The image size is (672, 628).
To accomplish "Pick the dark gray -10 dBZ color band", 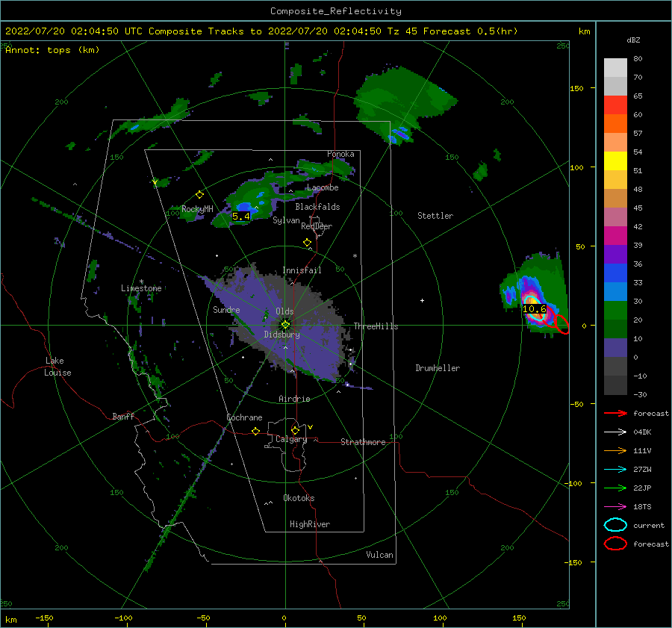I will coord(615,385).
